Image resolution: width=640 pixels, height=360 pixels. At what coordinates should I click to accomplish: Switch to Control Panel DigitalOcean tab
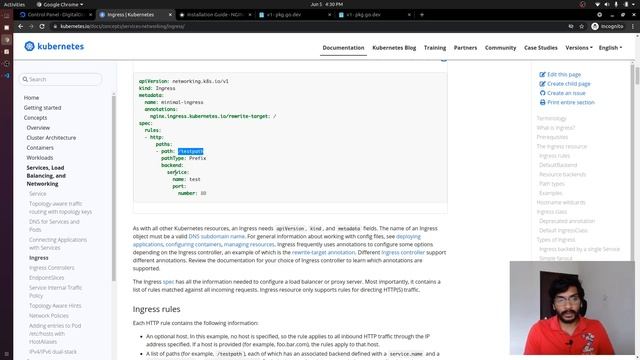coord(56,15)
